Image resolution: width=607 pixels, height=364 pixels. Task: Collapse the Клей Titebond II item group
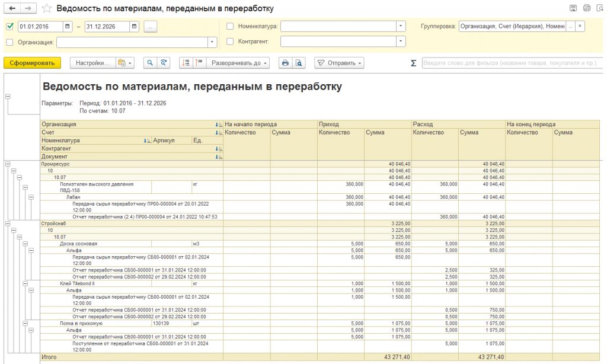(25, 284)
